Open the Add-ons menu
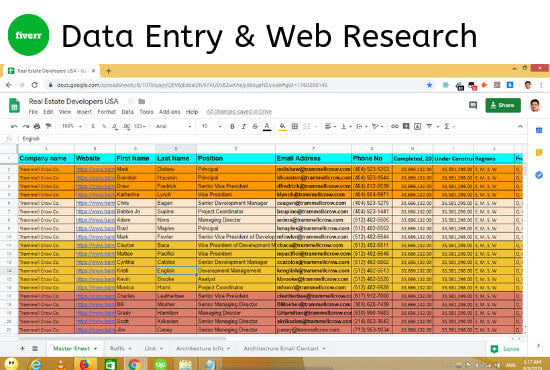The image size is (550, 370). point(169,112)
